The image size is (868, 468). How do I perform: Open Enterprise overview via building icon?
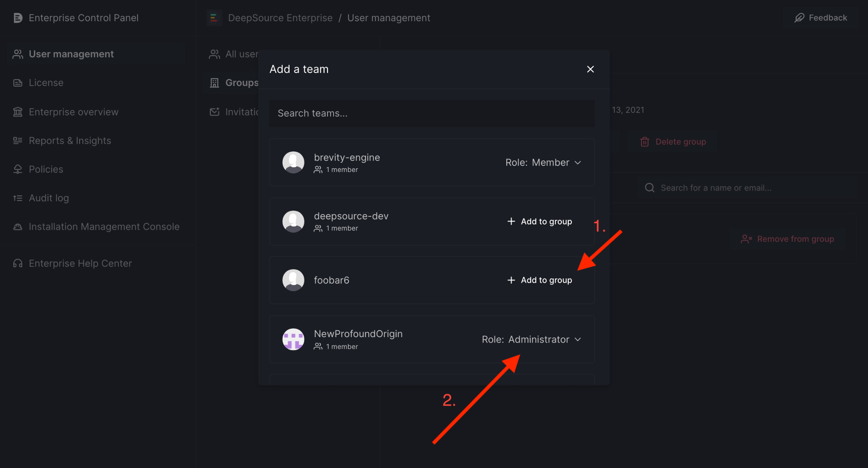[x=18, y=112]
